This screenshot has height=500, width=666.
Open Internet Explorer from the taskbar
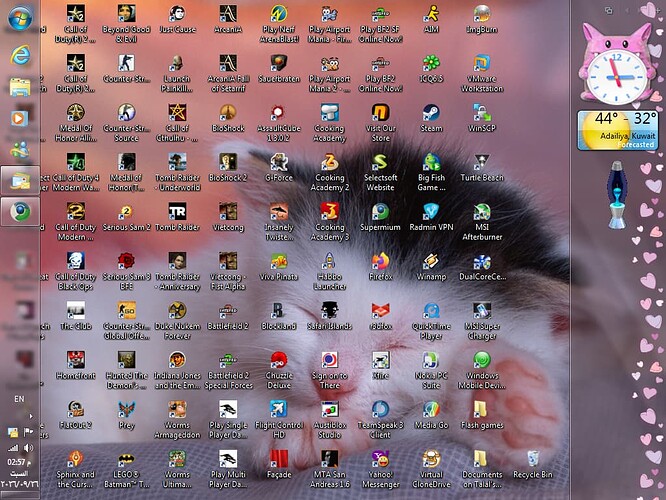tap(20, 54)
